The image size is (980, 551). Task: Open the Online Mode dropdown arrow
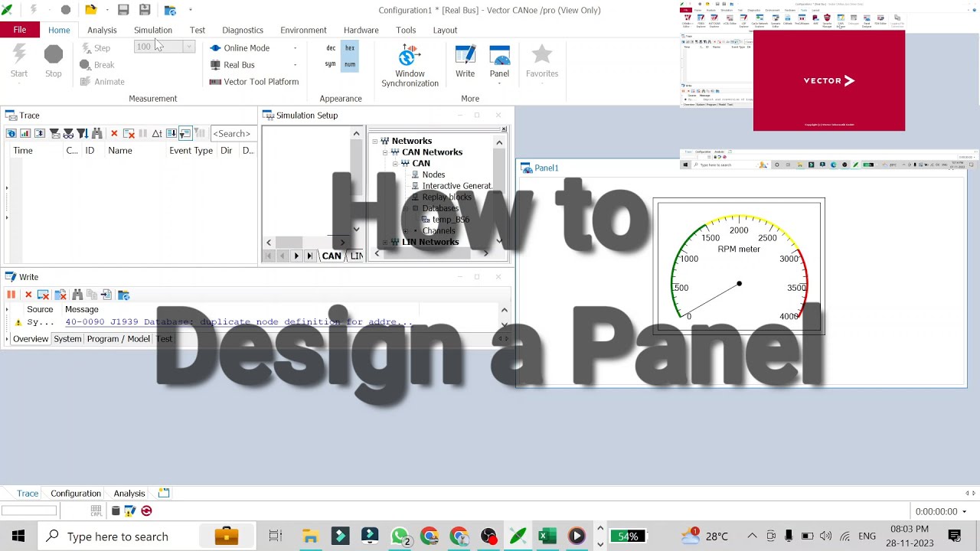click(x=295, y=48)
